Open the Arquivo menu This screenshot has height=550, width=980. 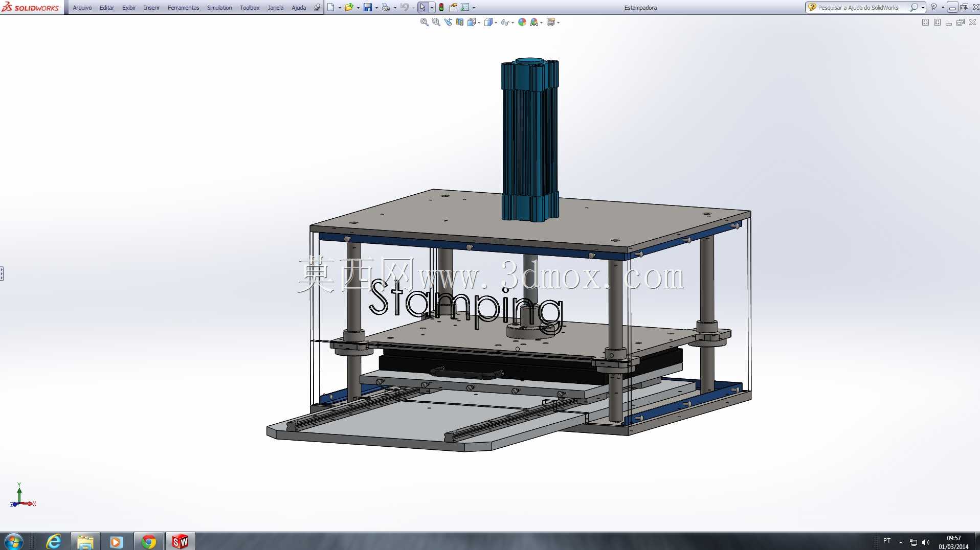[82, 8]
